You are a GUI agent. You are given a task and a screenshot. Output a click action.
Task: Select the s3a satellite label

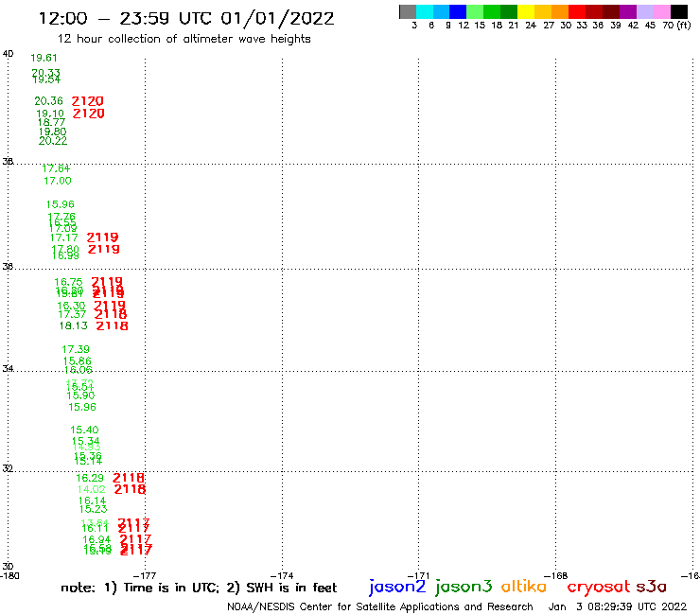pos(652,587)
